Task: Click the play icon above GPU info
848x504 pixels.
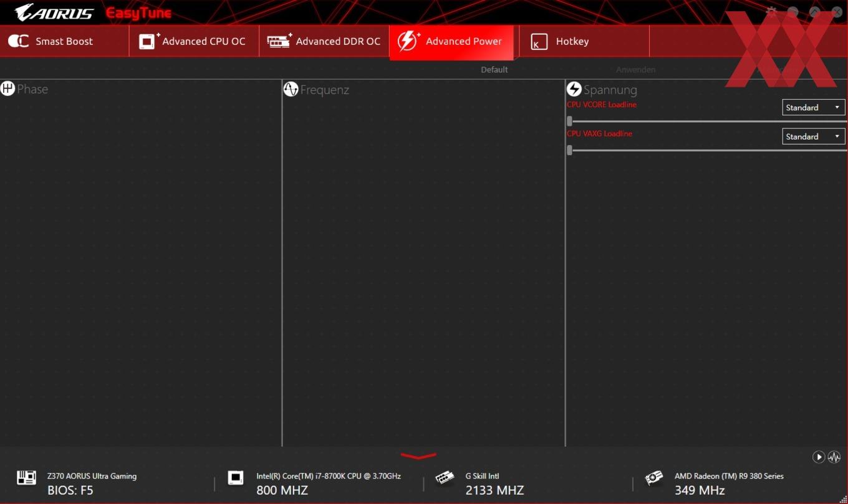Action: tap(819, 457)
